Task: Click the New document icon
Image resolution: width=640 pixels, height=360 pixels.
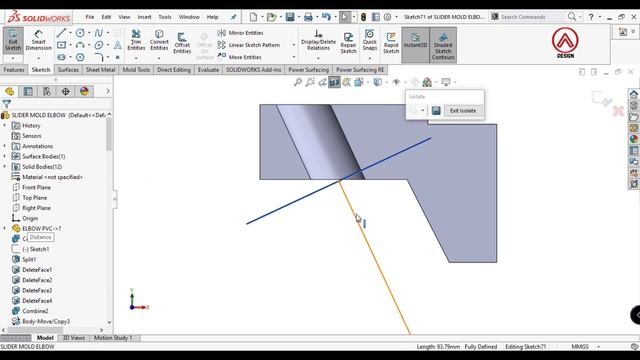Action: click(253, 17)
